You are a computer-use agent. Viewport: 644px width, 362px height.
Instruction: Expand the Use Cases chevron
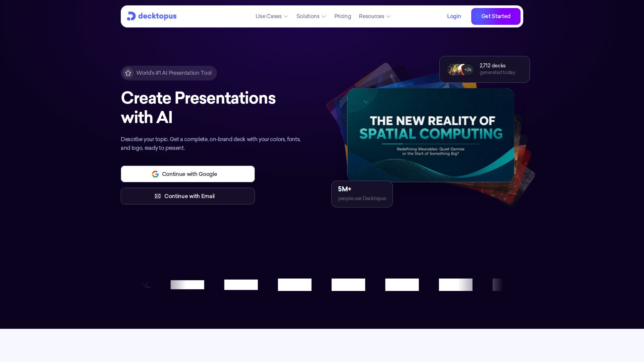coord(286,16)
